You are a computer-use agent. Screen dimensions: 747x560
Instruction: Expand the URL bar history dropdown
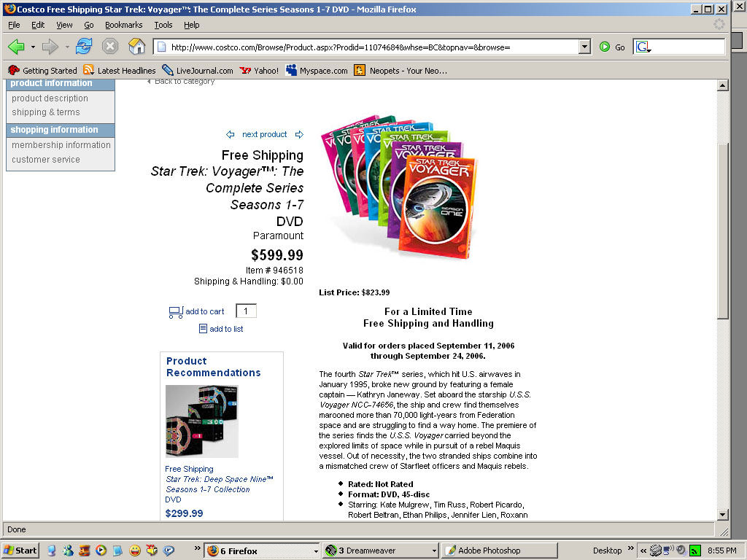pos(584,47)
